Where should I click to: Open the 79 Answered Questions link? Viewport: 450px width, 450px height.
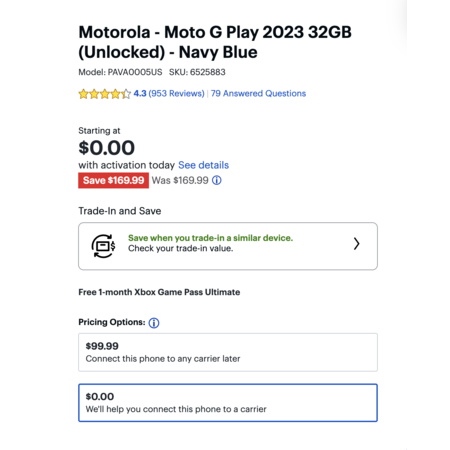point(258,93)
